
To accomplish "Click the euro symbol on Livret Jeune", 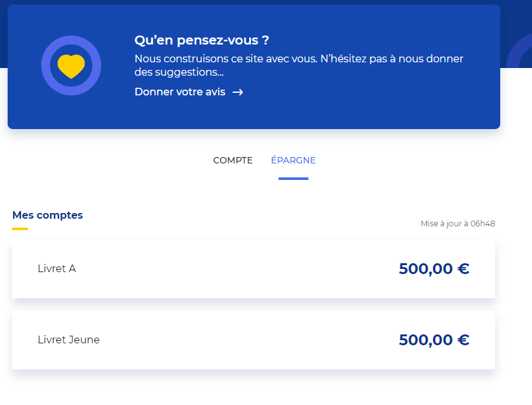I will (x=463, y=340).
